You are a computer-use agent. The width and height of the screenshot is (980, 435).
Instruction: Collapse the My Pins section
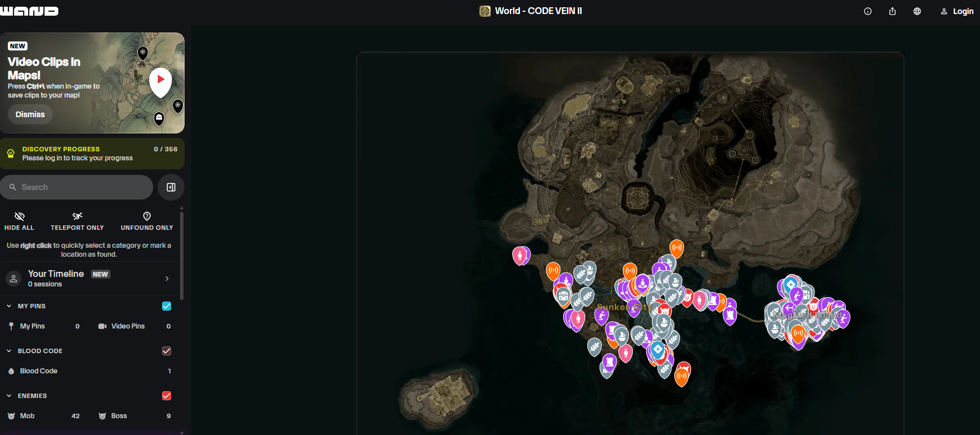[x=9, y=306]
